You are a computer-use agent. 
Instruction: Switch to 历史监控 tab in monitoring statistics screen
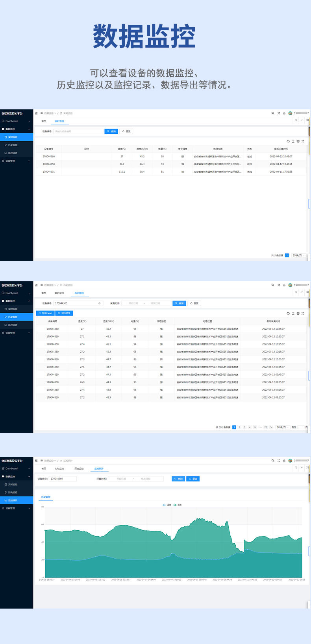tap(79, 469)
